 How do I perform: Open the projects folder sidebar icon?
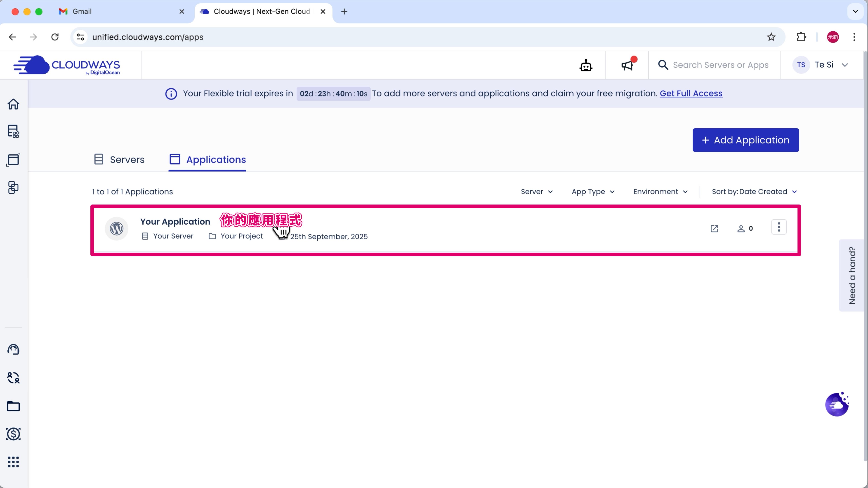pyautogui.click(x=14, y=406)
